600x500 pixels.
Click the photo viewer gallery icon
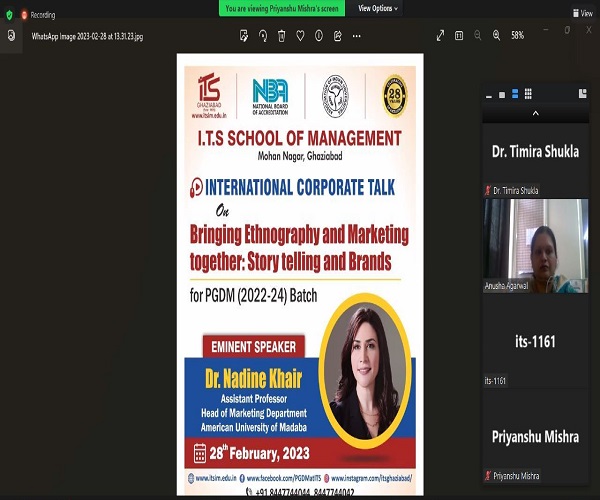[11, 36]
